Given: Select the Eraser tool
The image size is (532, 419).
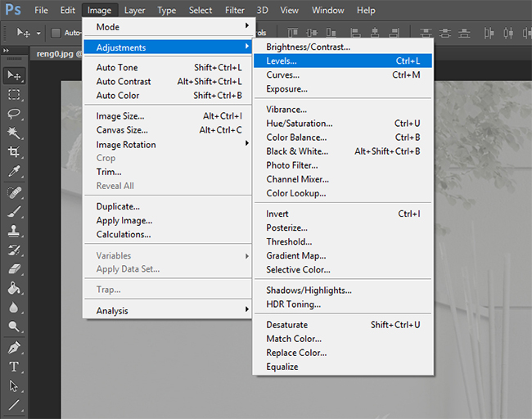Looking at the screenshot, I should tap(14, 269).
